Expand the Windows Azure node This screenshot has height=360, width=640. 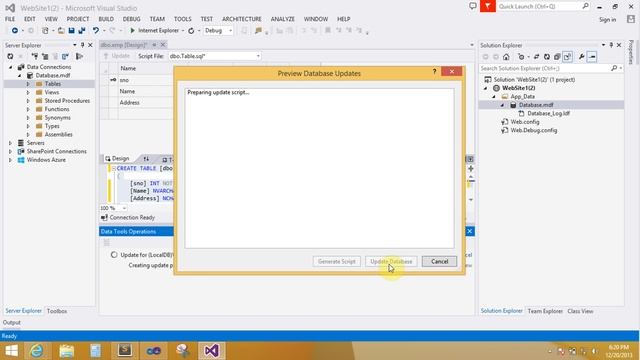[11, 160]
